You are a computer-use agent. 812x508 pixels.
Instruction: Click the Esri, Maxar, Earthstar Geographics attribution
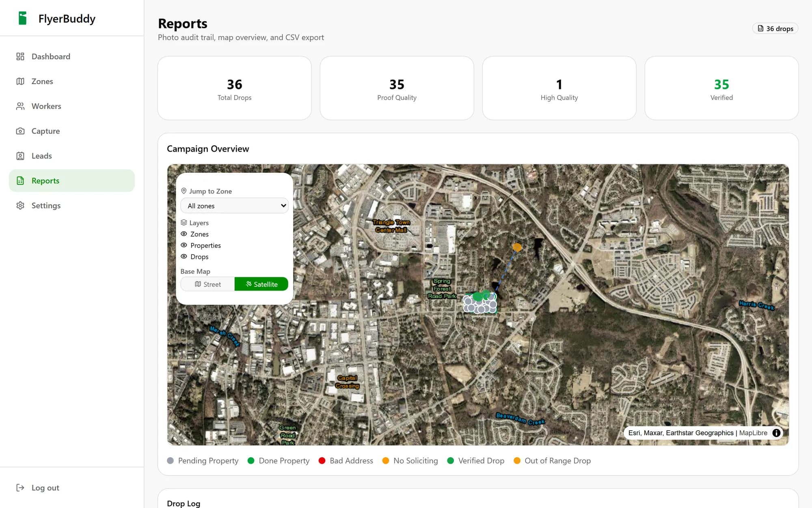point(681,433)
